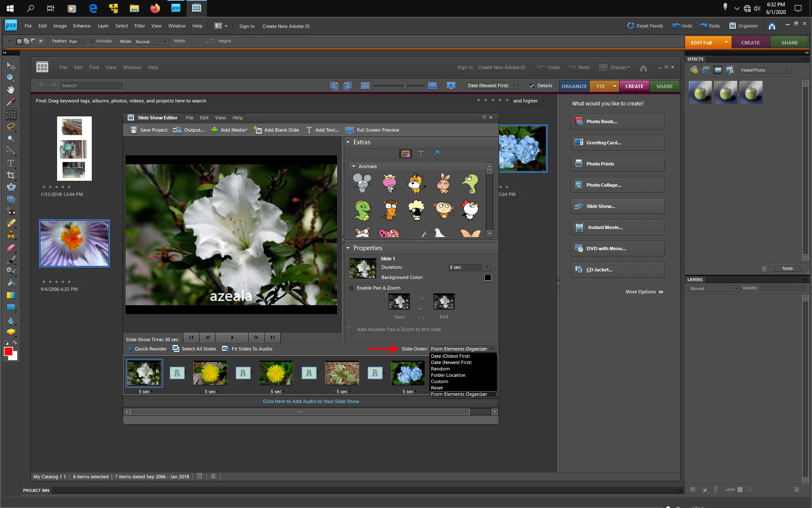Image resolution: width=812 pixels, height=508 pixels.
Task: Toggle the Details checkbox
Action: 532,86
